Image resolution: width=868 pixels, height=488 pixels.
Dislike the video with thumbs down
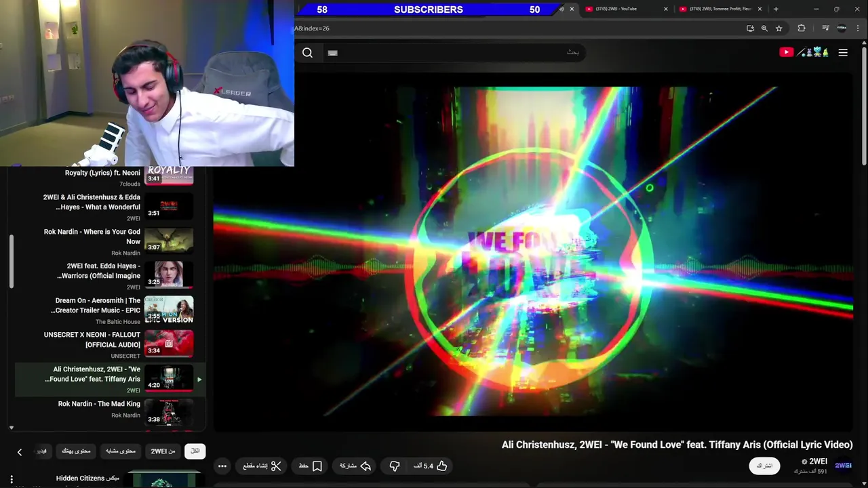click(x=395, y=466)
